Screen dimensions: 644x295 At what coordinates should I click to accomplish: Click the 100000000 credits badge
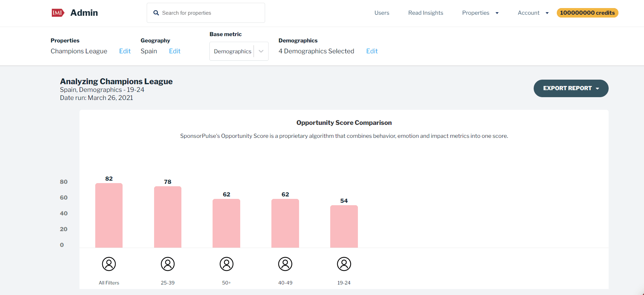tap(587, 13)
